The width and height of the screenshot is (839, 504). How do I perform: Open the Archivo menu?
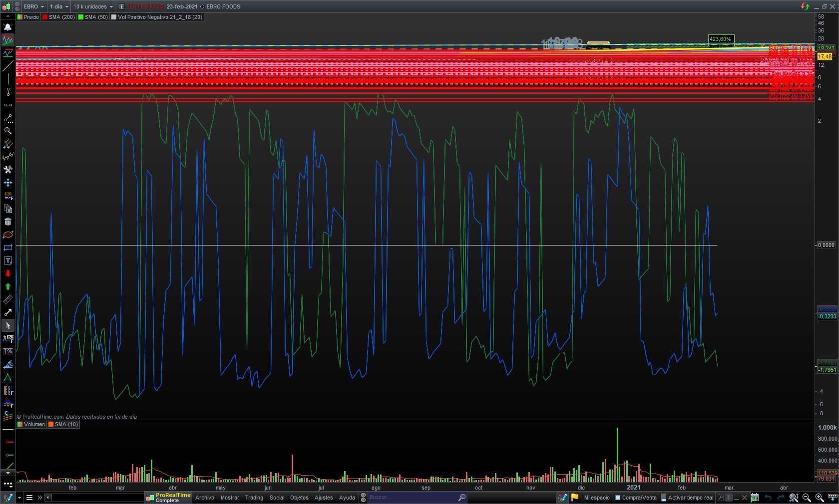(x=204, y=498)
